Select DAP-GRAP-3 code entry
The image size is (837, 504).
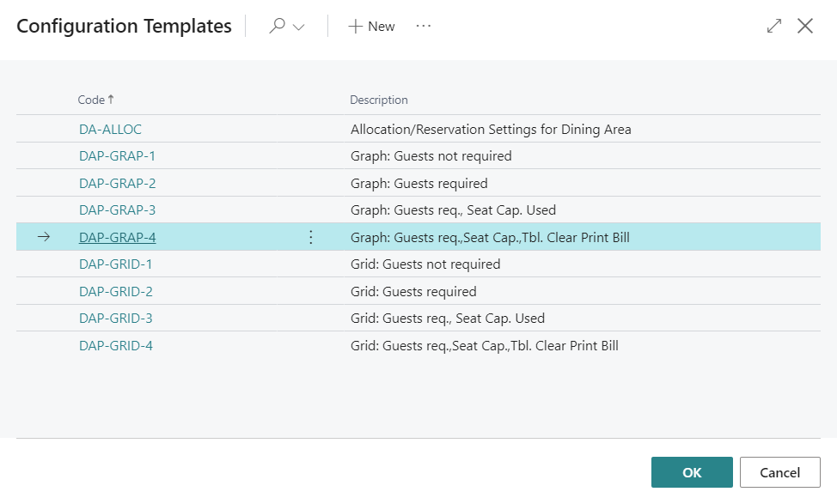(117, 210)
